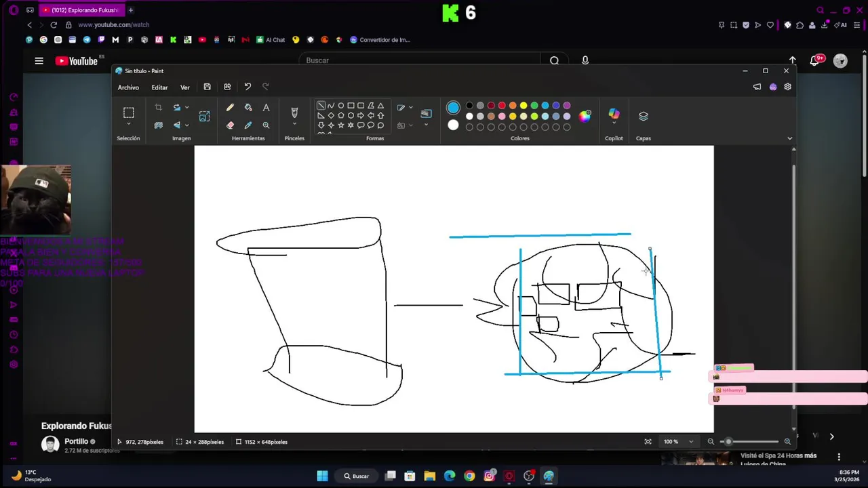868x488 pixels.
Task: Open the Edit colors wheel
Action: (x=585, y=116)
